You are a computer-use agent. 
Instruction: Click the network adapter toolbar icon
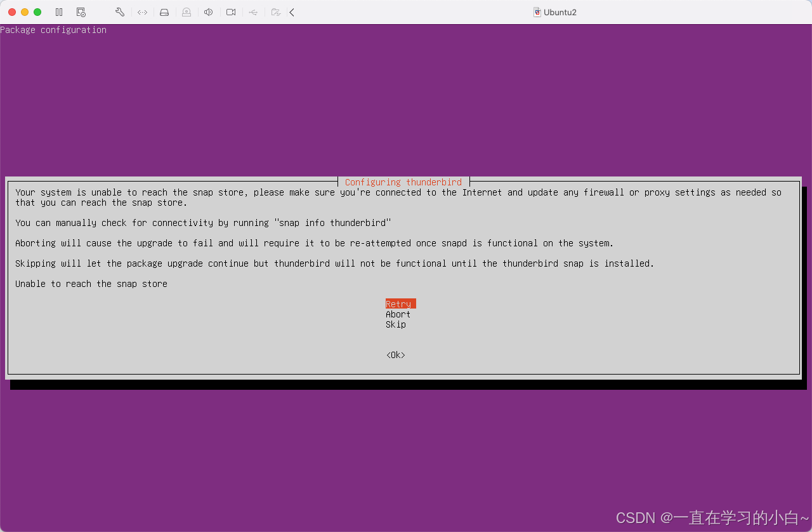click(x=142, y=12)
